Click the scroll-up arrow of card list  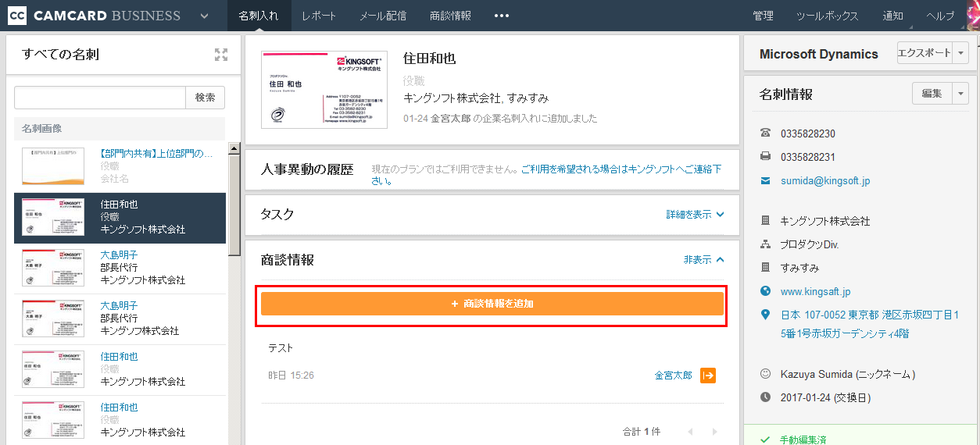pos(234,148)
